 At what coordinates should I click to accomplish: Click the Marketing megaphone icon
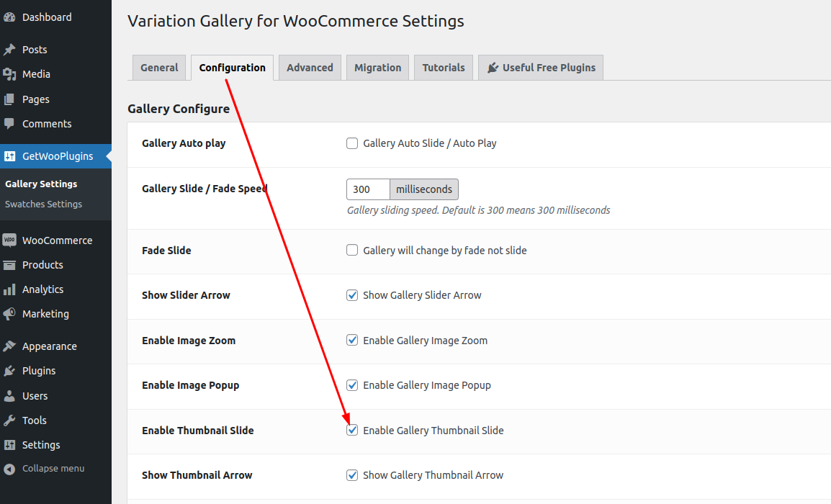click(x=9, y=314)
